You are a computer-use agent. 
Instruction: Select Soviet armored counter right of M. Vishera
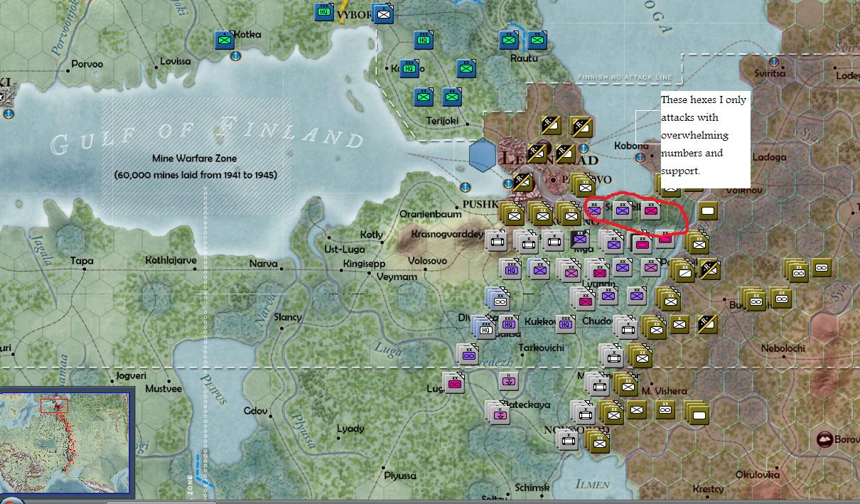pos(665,409)
